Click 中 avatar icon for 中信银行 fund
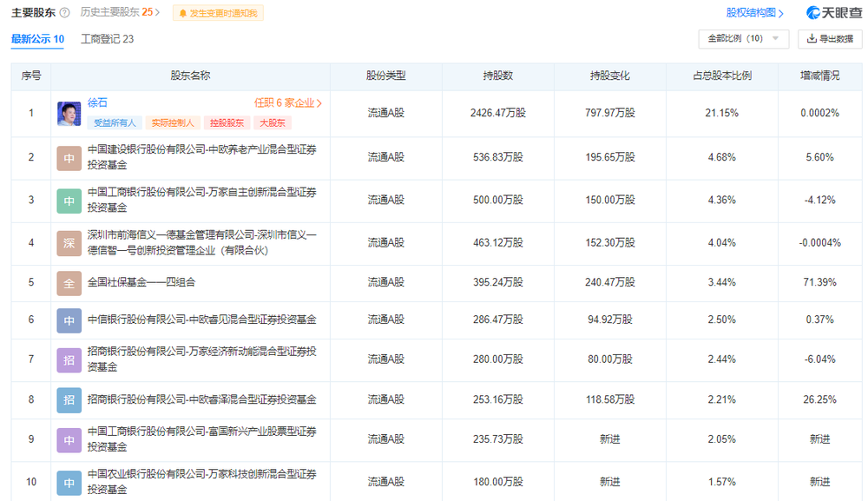 69,320
